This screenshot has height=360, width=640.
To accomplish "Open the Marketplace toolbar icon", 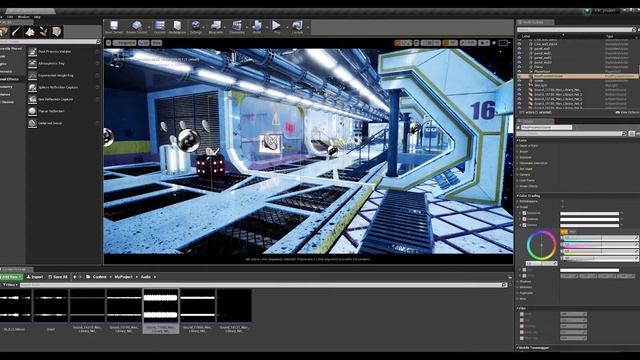I will (177, 27).
